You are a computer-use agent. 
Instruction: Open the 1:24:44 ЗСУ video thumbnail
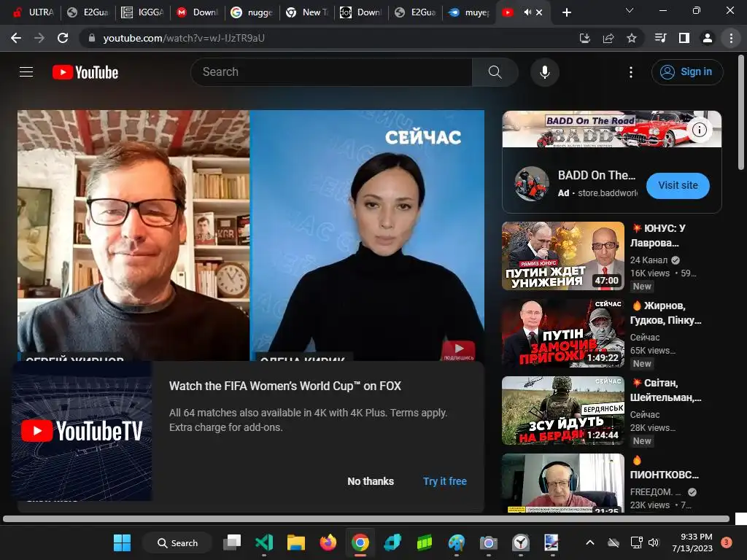[x=562, y=411]
